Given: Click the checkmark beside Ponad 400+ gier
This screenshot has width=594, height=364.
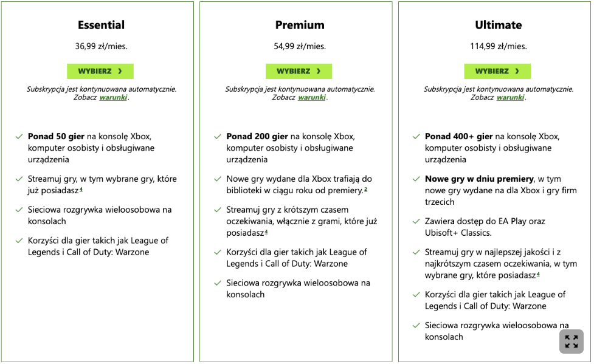Looking at the screenshot, I should click(416, 137).
